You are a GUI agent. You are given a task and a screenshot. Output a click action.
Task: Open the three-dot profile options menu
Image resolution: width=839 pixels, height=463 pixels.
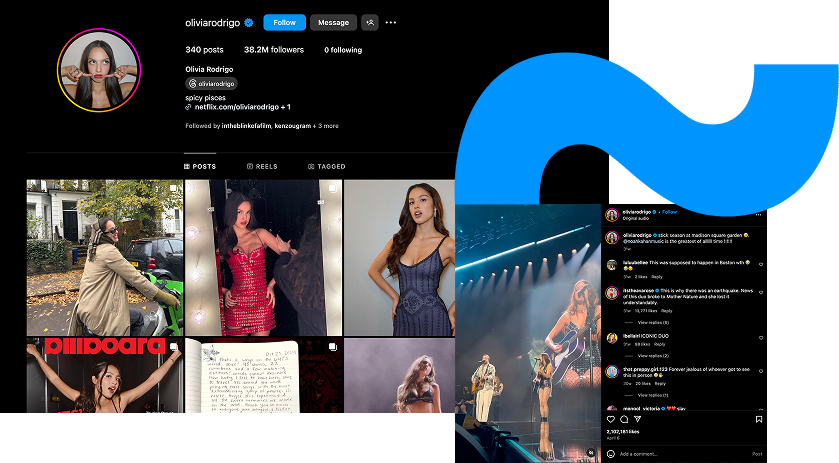(391, 22)
